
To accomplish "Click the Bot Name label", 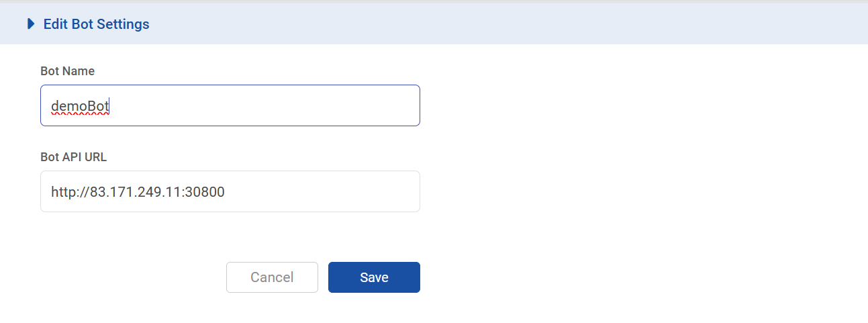I will coord(67,71).
